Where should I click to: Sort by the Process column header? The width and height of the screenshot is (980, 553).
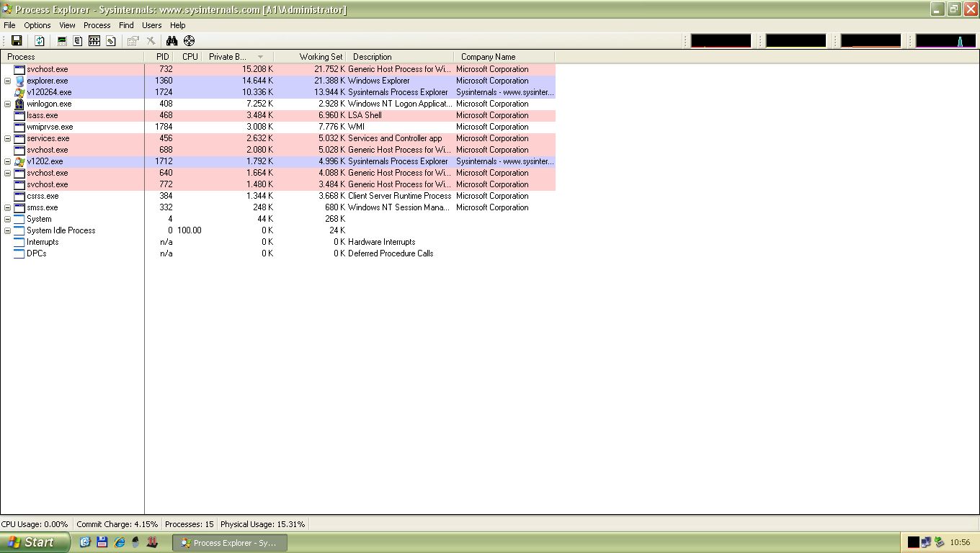point(72,57)
